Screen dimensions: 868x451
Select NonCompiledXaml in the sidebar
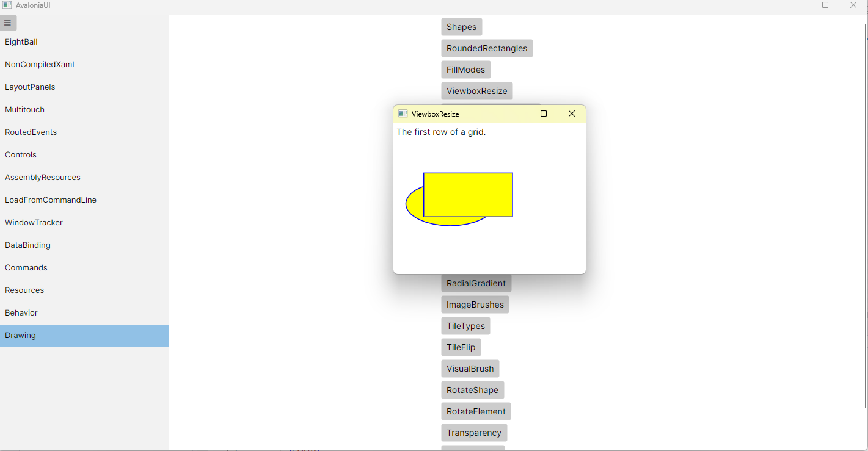coord(84,65)
